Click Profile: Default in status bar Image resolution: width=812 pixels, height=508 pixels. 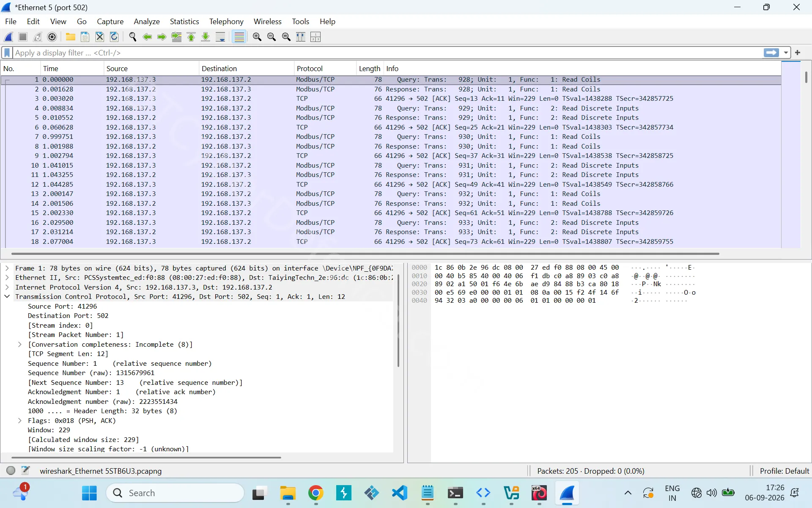tap(784, 471)
